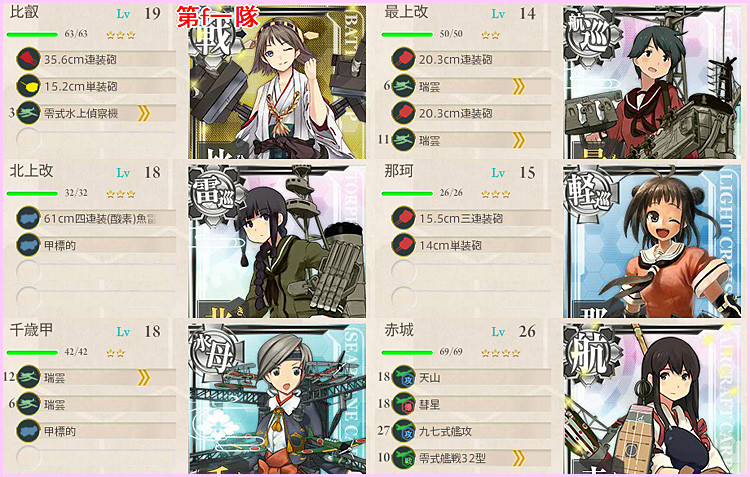The image size is (750, 477).
Task: Click the green HP bar of 千歳甲
Action: point(32,353)
